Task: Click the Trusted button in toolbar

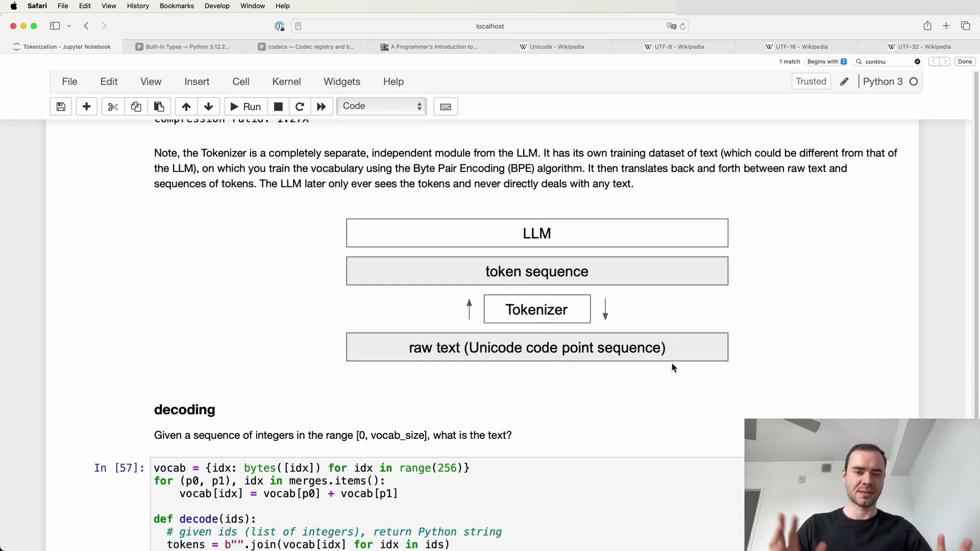Action: (811, 82)
